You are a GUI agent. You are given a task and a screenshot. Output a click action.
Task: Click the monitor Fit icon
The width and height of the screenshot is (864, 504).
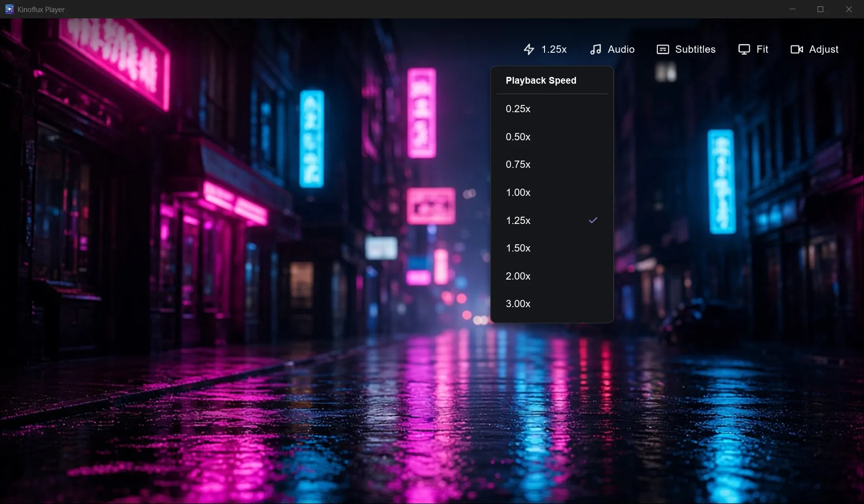744,49
